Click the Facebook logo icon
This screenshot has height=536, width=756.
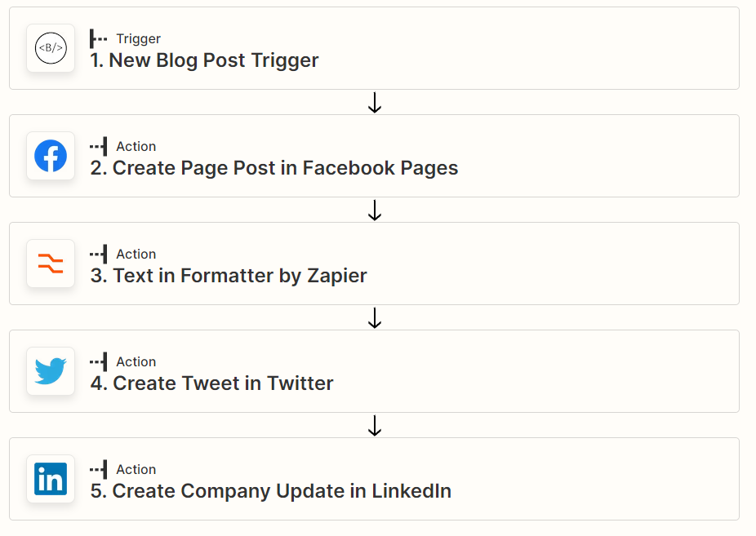pos(51,156)
